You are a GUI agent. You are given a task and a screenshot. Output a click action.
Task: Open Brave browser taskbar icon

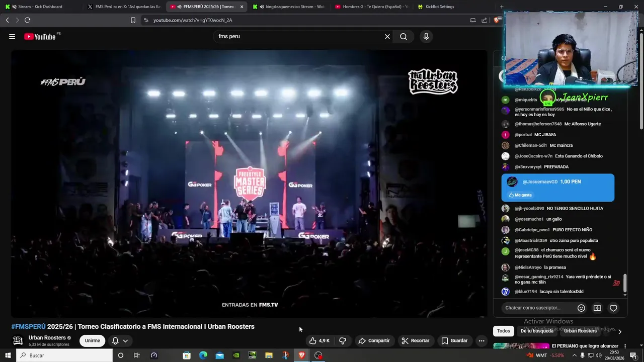(x=301, y=355)
